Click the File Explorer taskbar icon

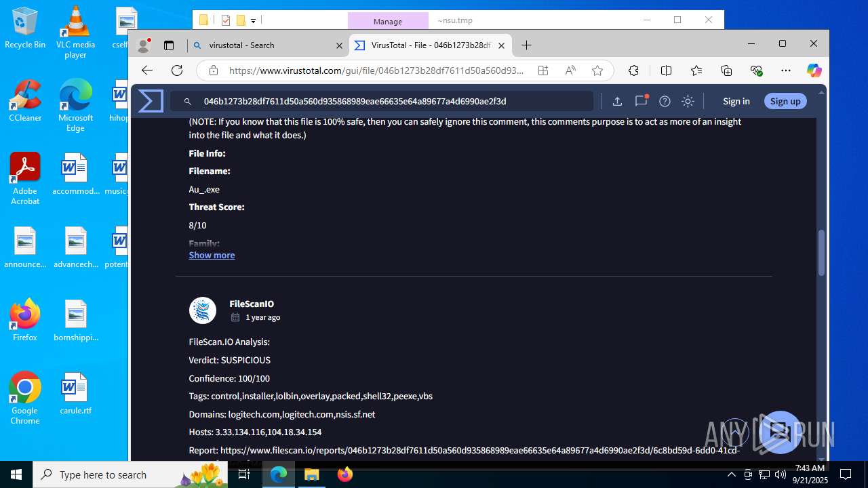pyautogui.click(x=311, y=474)
